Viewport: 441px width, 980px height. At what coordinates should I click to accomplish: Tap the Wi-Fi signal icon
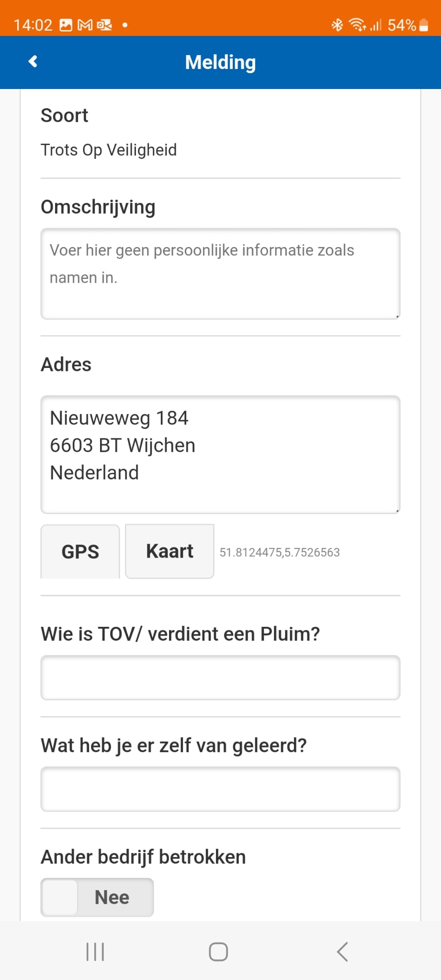click(357, 25)
